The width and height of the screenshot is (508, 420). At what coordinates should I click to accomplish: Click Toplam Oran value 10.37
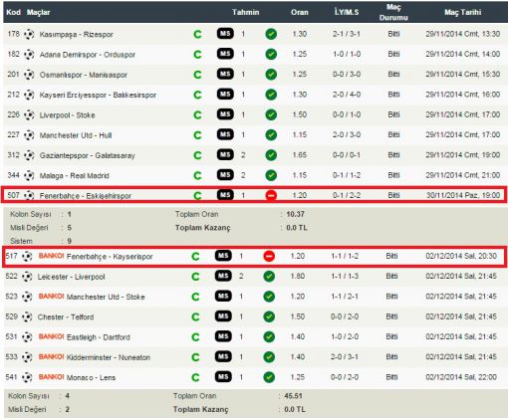pyautogui.click(x=295, y=214)
